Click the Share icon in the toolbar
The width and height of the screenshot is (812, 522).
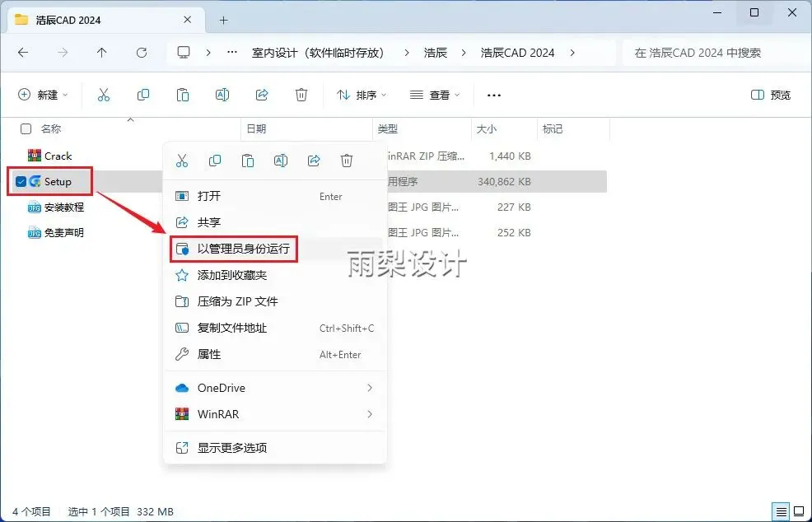tap(262, 95)
